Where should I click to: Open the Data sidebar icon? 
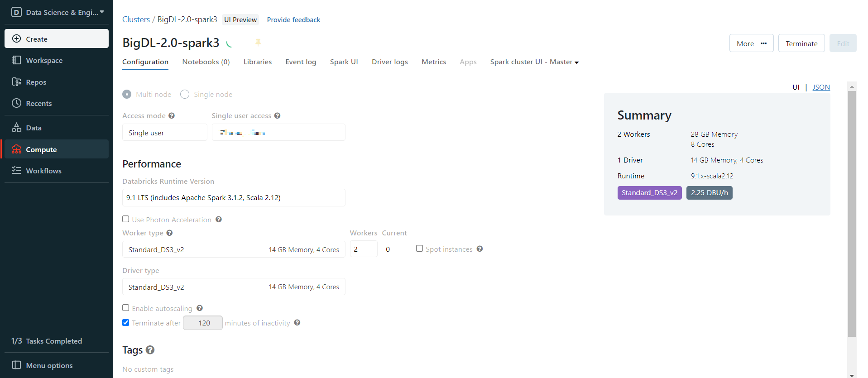16,128
